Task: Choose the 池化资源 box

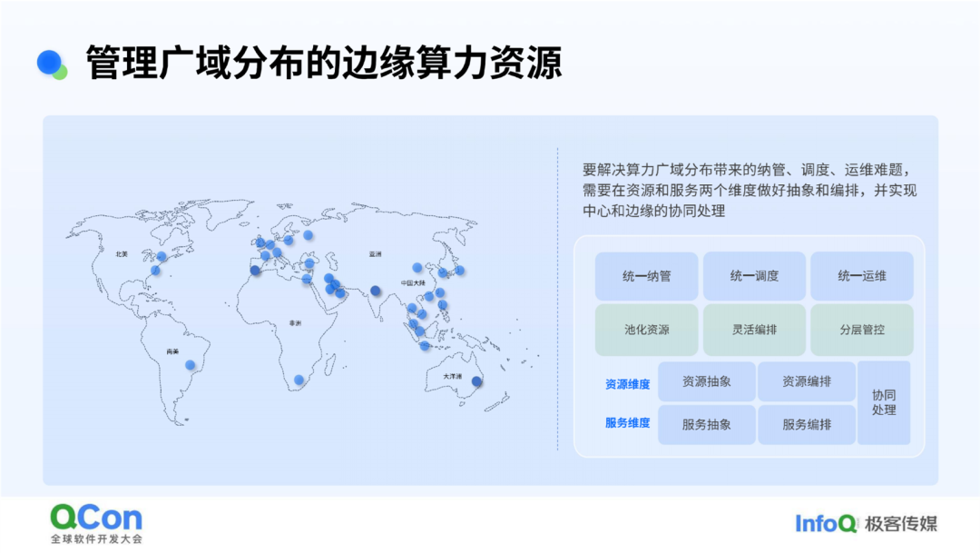Action: click(x=646, y=330)
